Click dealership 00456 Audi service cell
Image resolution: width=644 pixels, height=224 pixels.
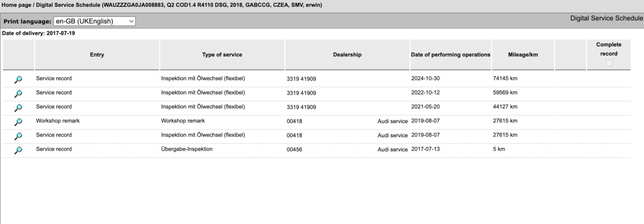[347, 149]
